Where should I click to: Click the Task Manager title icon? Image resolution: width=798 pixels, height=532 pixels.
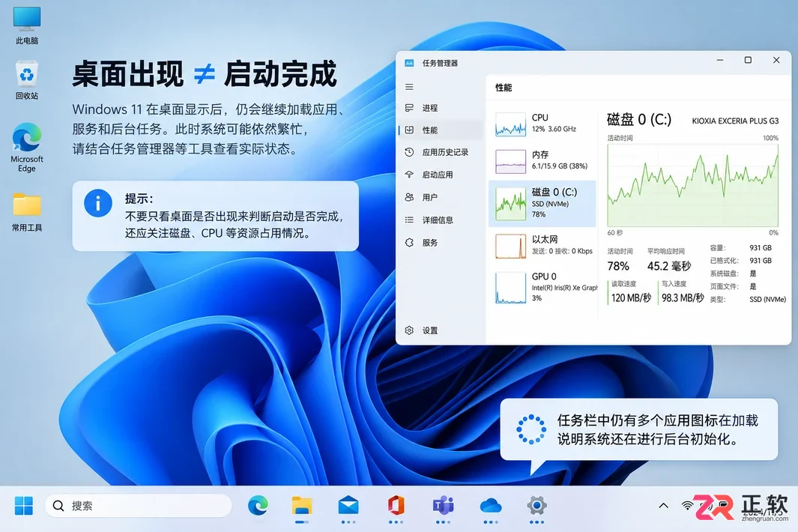coord(409,63)
